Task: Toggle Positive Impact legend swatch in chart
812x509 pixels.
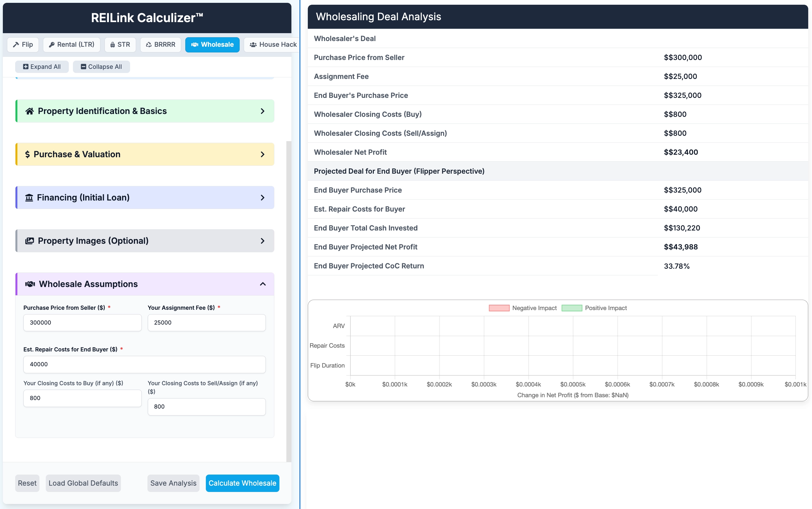Action: (571, 308)
